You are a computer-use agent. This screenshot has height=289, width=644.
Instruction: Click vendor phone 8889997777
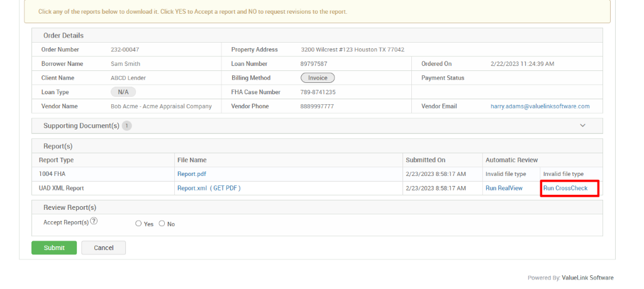coord(317,106)
